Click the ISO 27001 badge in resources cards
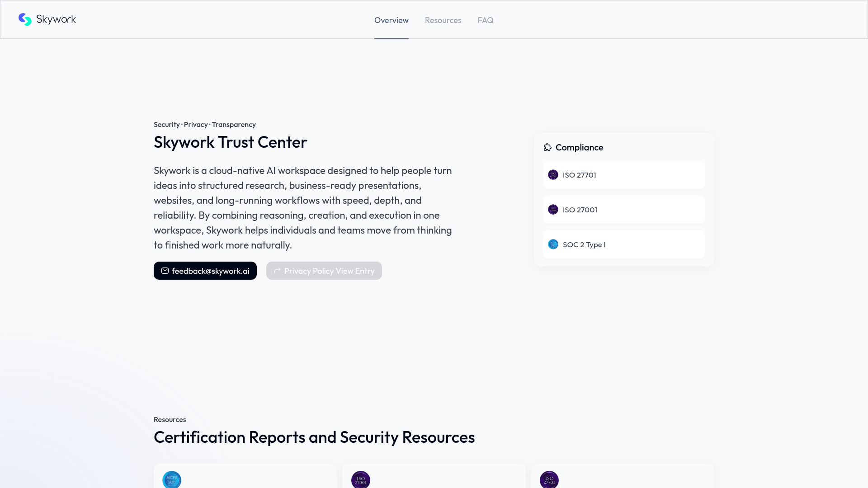The width and height of the screenshot is (868, 488). pos(361,479)
